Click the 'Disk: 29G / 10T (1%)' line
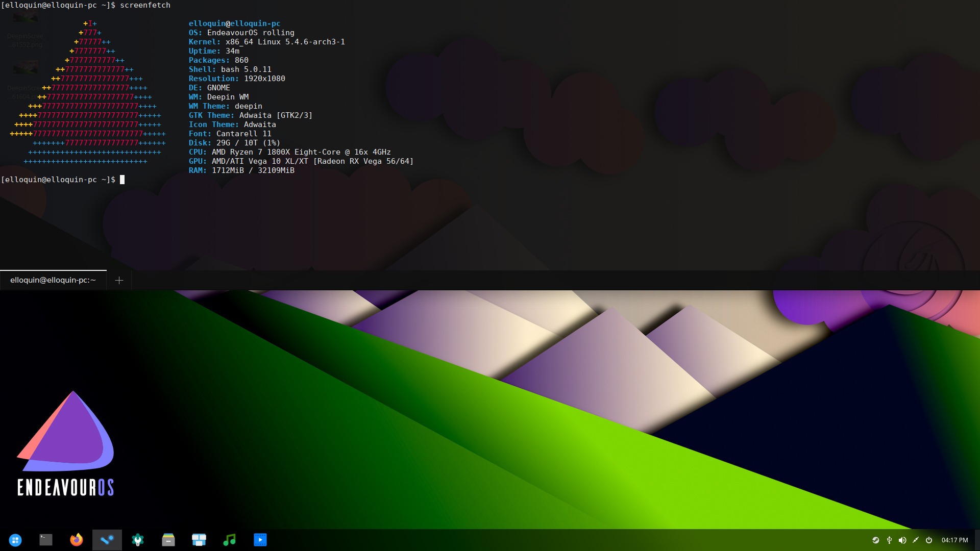Viewport: 980px width, 551px height. click(234, 143)
